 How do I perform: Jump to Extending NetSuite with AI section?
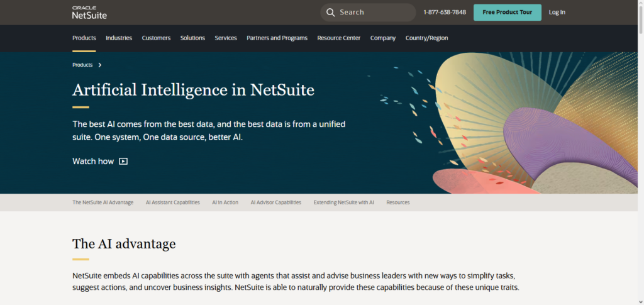point(344,202)
